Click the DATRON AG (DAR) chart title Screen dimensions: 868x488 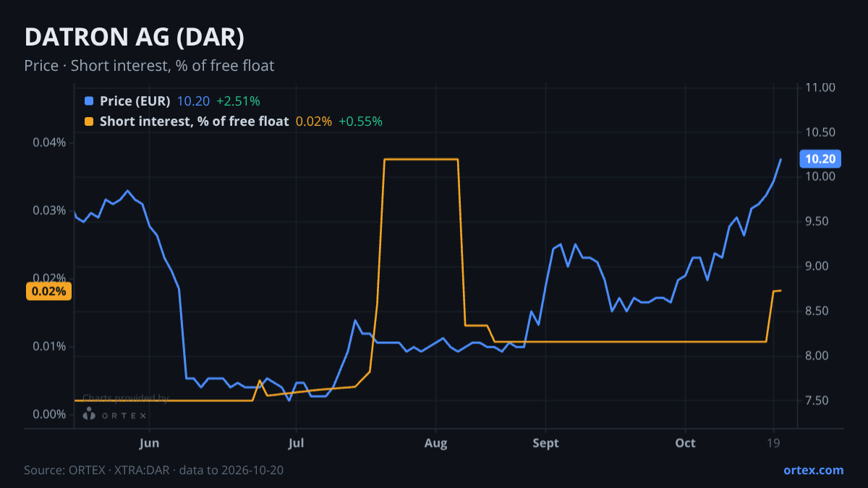tap(134, 38)
